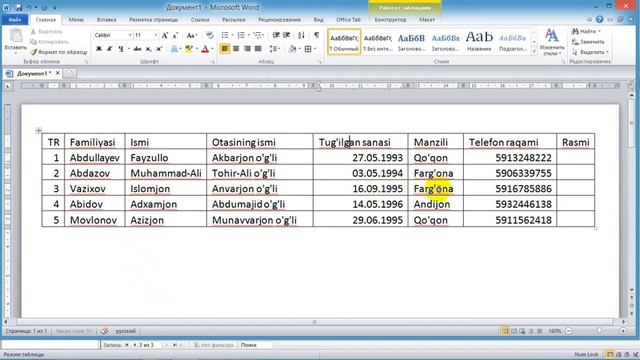Click the Заменить (Replace) button
Screen dimensions: 640x360
pos(588,42)
